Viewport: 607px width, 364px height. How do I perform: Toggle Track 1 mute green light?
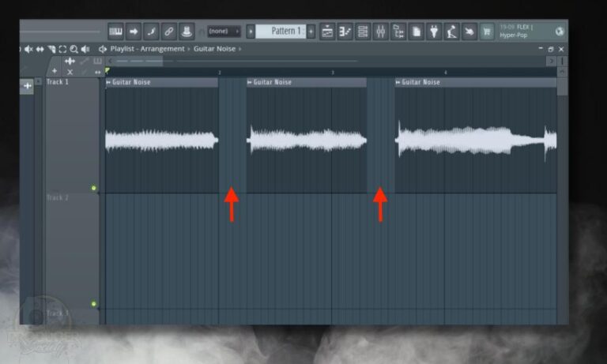click(94, 188)
